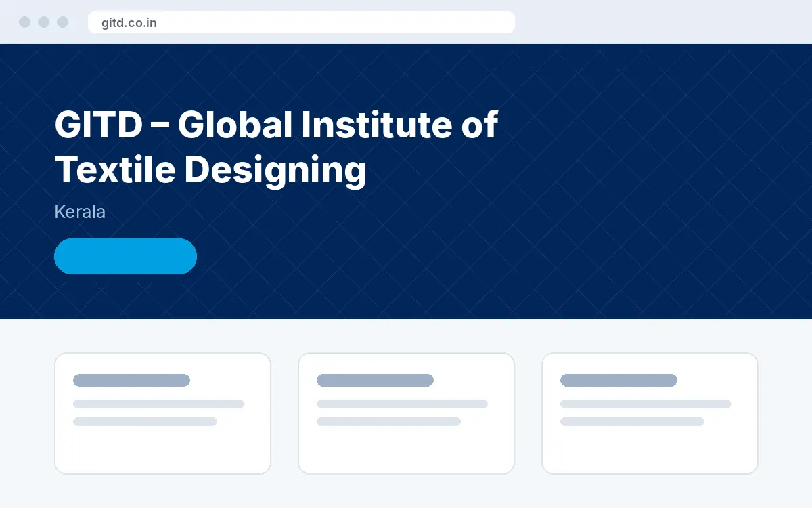The image size is (812, 508).
Task: Click the gitd.co.in address bar
Action: pos(301,22)
